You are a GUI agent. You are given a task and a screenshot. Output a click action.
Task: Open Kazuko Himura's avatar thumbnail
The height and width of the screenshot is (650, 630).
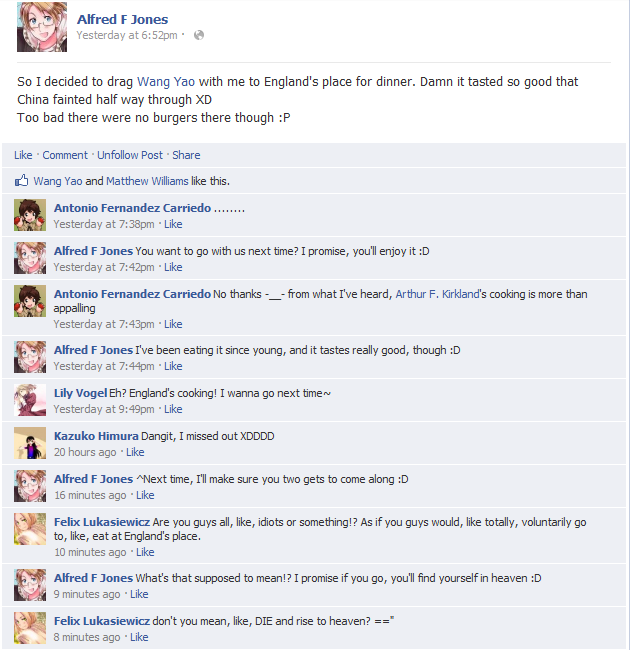(x=30, y=443)
